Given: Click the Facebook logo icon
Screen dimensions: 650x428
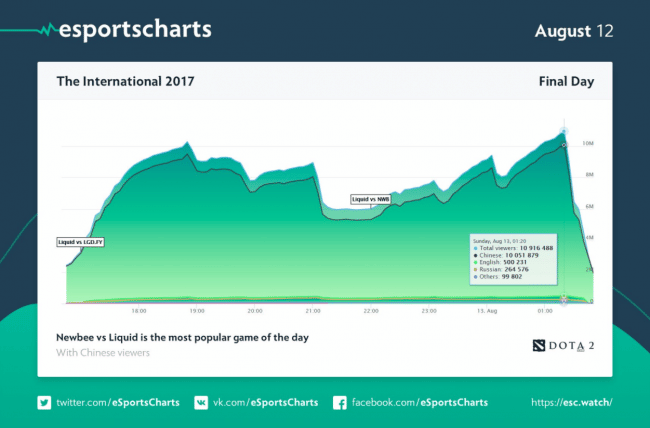Looking at the screenshot, I should (339, 402).
